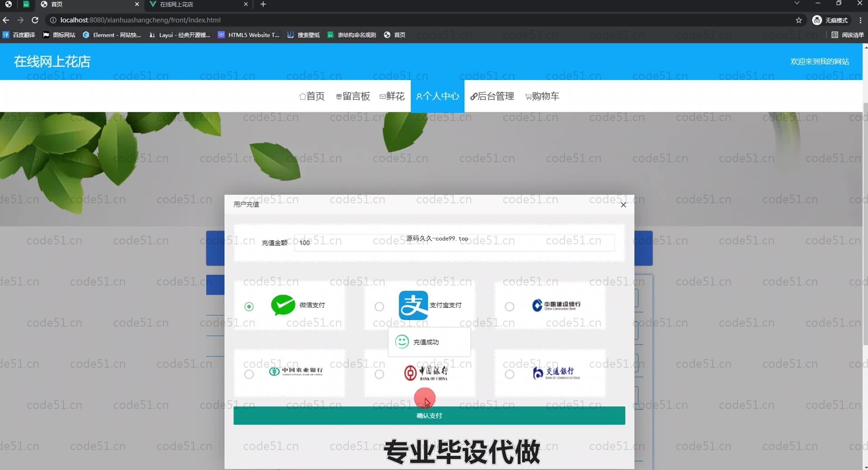The image size is (868, 470).
Task: Open the Chrome three-dot menu
Action: tap(860, 20)
